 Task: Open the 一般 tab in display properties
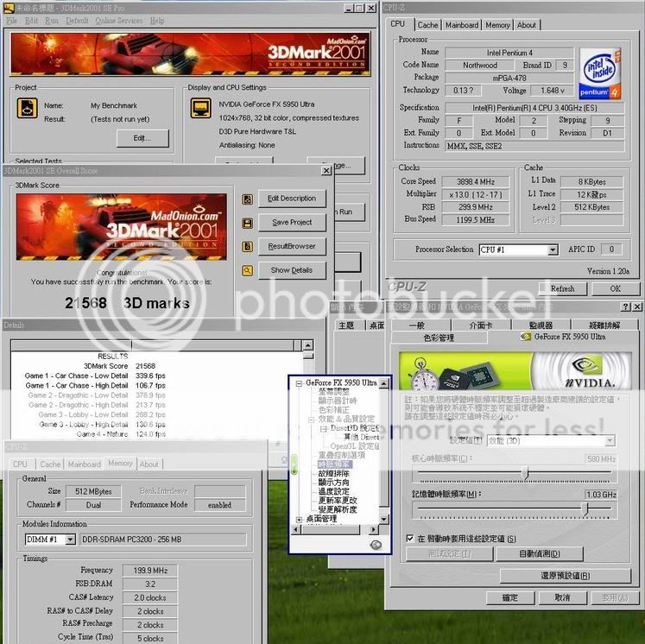click(417, 325)
